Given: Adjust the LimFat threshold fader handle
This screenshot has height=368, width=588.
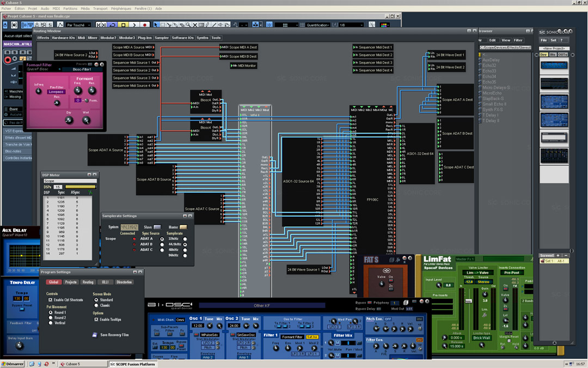Looking at the screenshot, I should pos(468,301).
